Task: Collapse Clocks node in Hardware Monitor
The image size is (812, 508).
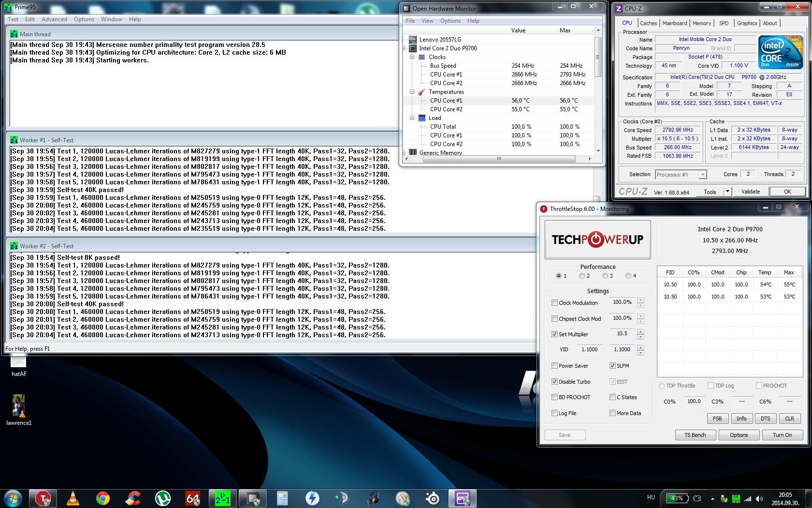Action: pos(412,57)
